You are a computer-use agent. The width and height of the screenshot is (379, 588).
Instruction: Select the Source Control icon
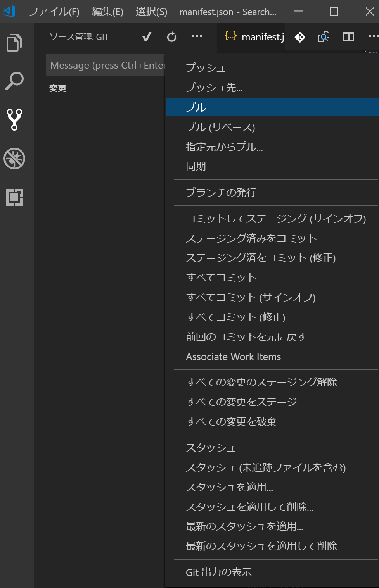click(14, 119)
